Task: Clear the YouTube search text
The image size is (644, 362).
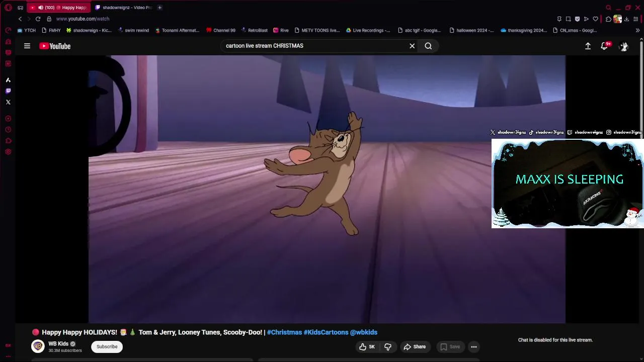Action: click(x=412, y=46)
